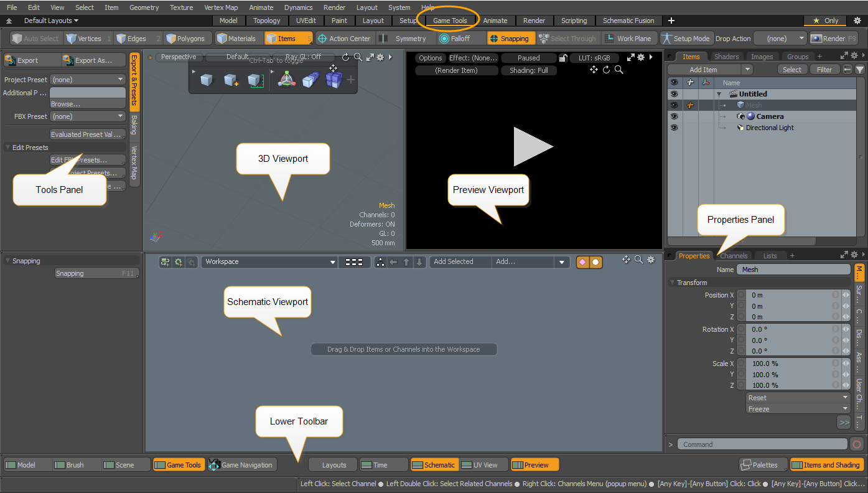Click the Position X value field
Image resolution: width=868 pixels, height=493 pixels.
[x=788, y=295]
